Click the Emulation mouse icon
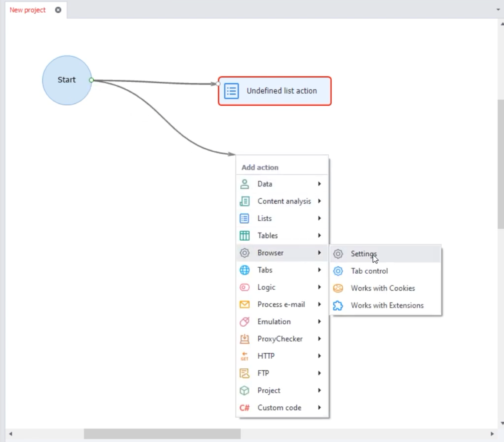The width and height of the screenshot is (504, 442). click(244, 321)
